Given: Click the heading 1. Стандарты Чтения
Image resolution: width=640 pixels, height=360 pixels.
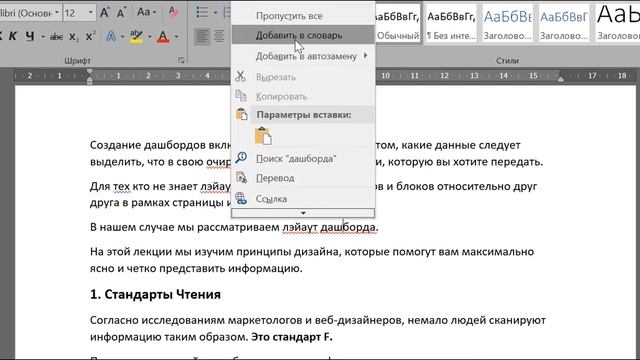Looking at the screenshot, I should point(155,294).
